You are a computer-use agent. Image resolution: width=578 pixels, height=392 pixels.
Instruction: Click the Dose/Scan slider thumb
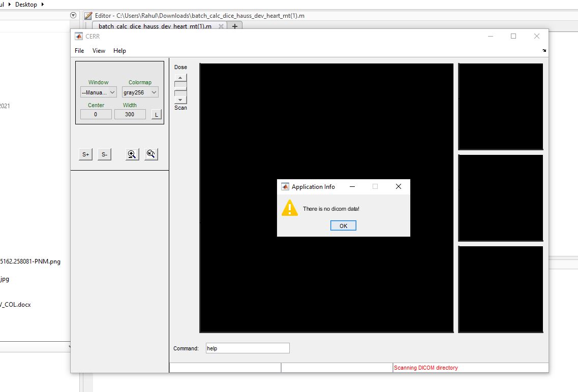click(x=180, y=89)
